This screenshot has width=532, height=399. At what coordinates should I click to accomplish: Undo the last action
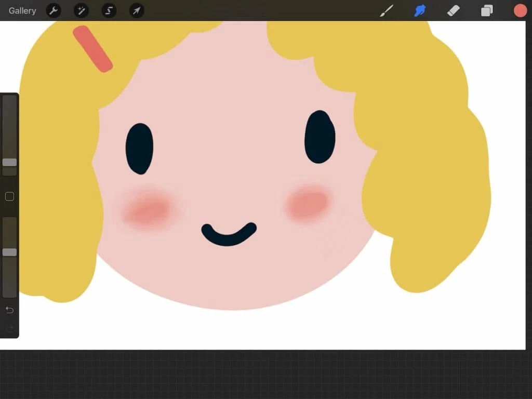(9, 310)
